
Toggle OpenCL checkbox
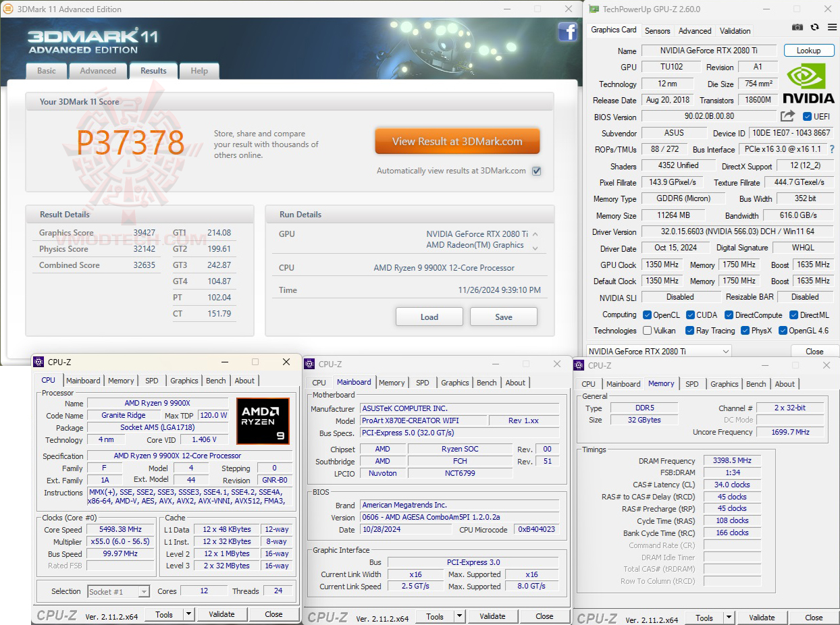[x=648, y=315]
